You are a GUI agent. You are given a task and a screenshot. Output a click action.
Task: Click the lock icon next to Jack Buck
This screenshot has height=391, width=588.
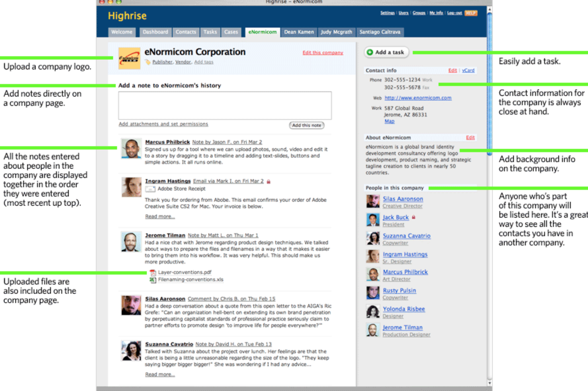(413, 217)
